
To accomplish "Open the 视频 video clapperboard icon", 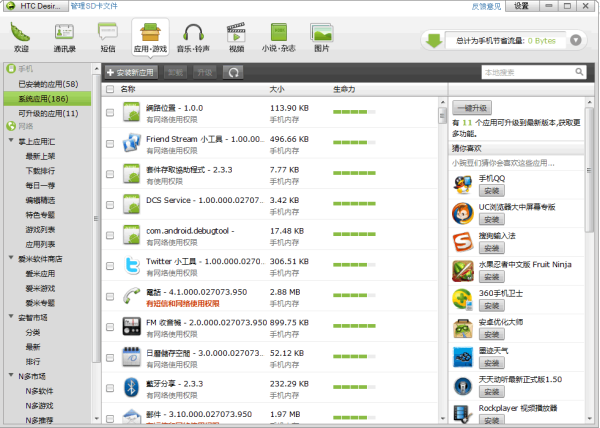I will (x=236, y=36).
